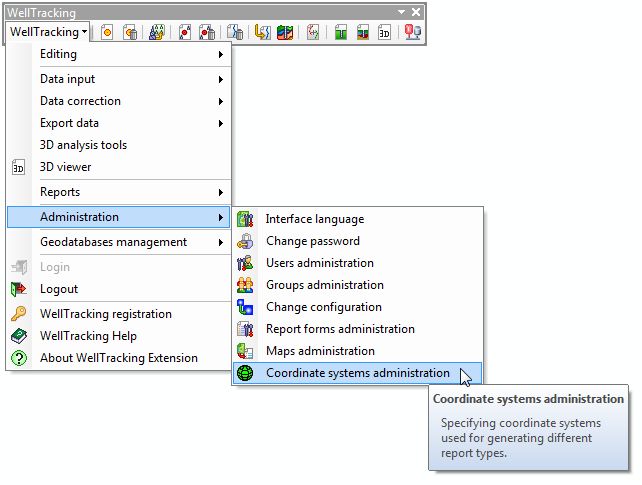The width and height of the screenshot is (642, 485).
Task: Open the toolbar options arrow in title bar
Action: point(401,12)
